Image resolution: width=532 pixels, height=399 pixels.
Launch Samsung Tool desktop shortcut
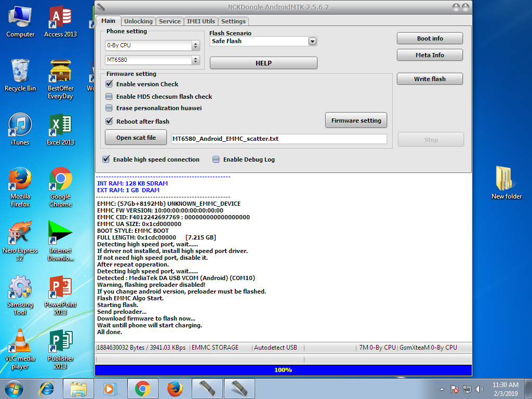click(x=20, y=295)
